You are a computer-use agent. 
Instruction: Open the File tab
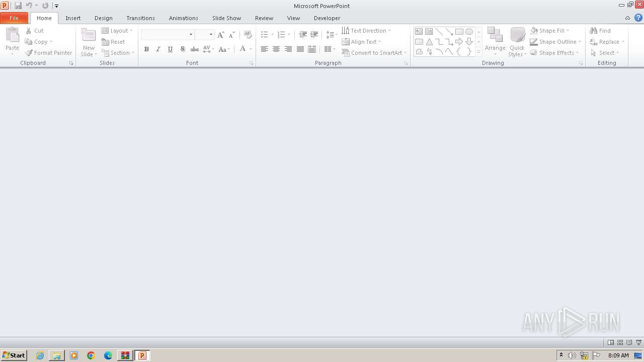click(14, 18)
